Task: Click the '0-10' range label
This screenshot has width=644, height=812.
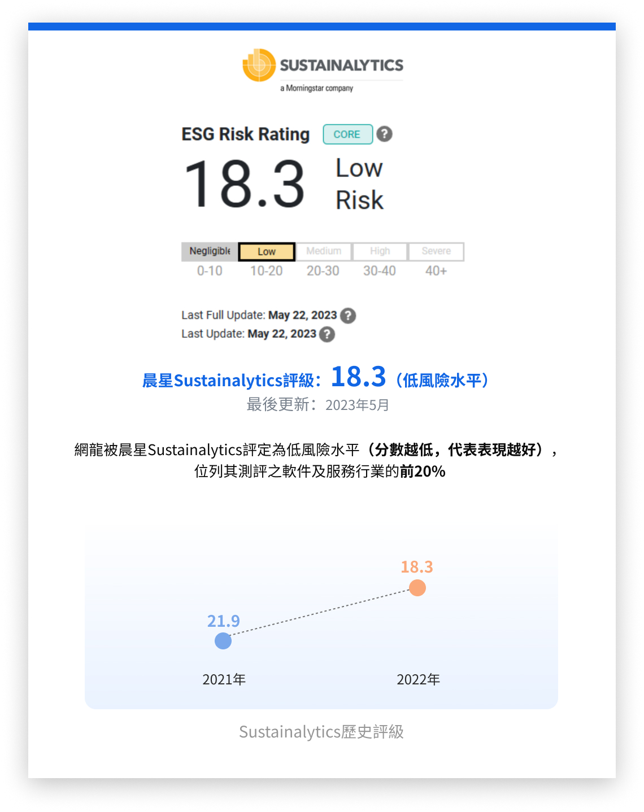Action: [210, 271]
